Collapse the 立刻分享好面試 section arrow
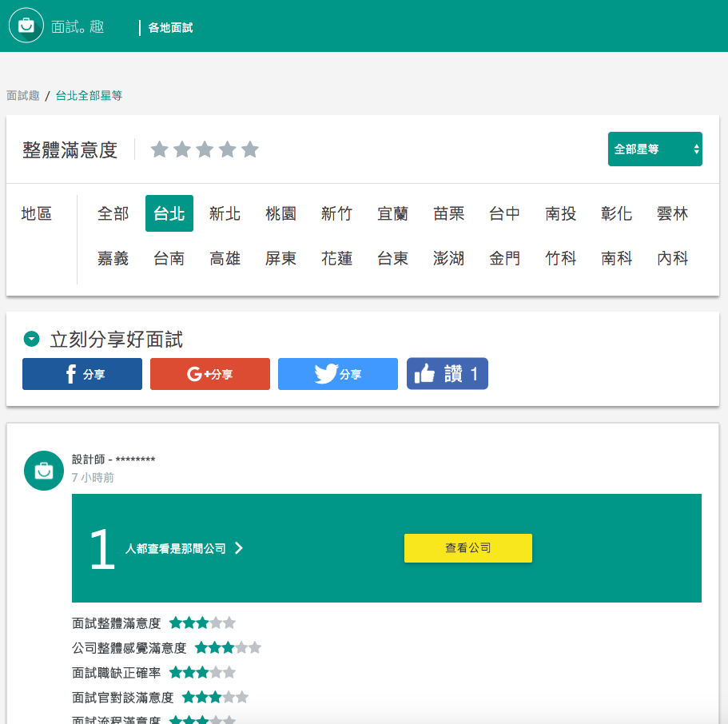The height and width of the screenshot is (724, 728). click(32, 339)
